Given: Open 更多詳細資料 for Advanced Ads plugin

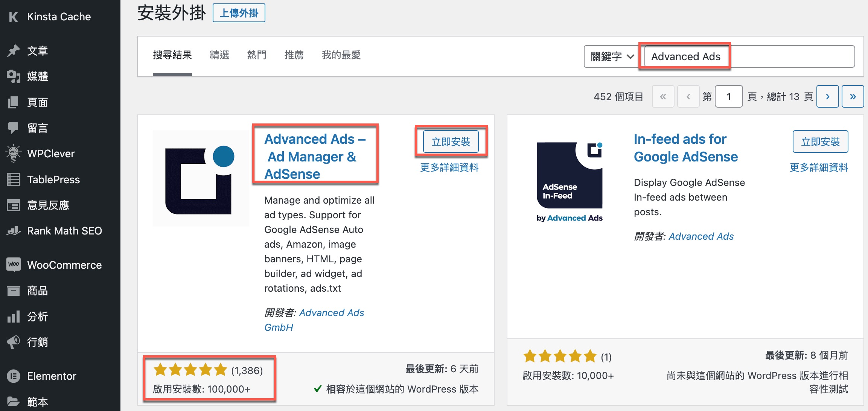Looking at the screenshot, I should (449, 167).
